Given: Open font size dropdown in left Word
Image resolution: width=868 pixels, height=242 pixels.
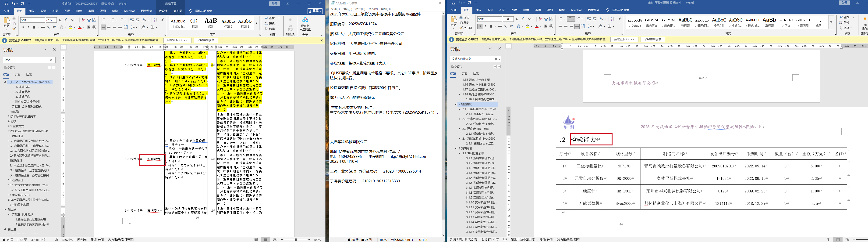Looking at the screenshot, I should [x=55, y=20].
